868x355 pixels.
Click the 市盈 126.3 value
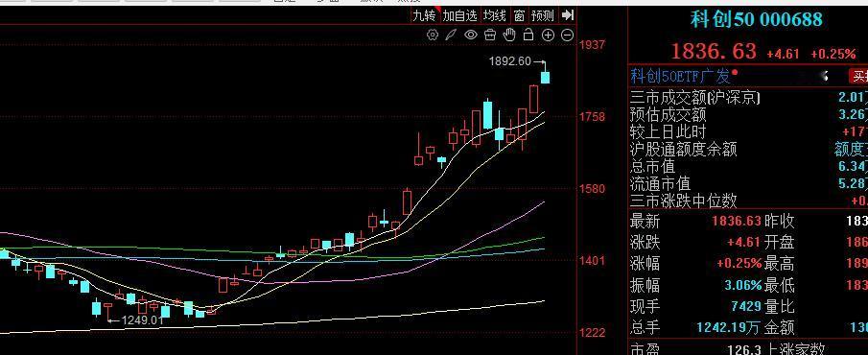[743, 349]
